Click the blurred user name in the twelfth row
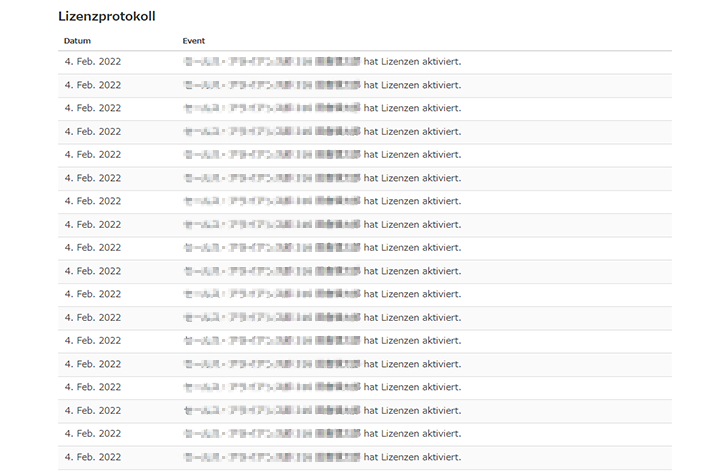Viewport: 728px width, 472px height. [x=271, y=318]
